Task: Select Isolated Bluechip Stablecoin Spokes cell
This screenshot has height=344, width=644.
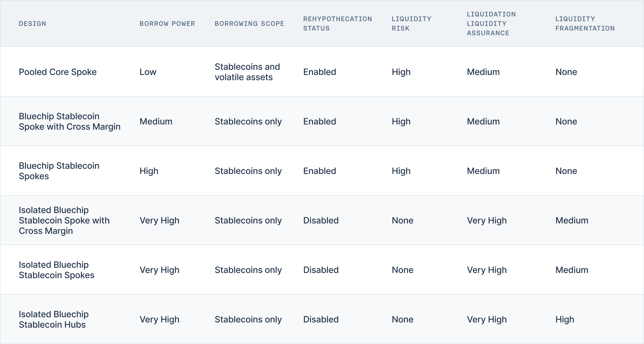Action: (56, 270)
